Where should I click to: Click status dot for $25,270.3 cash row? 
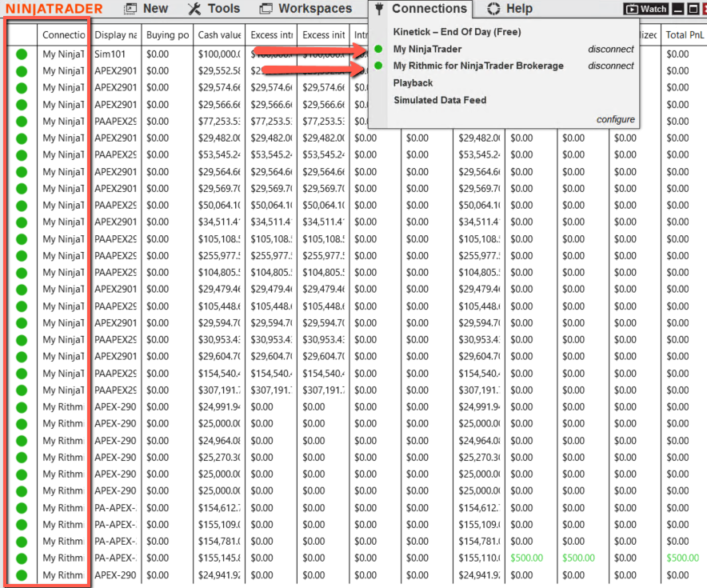[21, 458]
